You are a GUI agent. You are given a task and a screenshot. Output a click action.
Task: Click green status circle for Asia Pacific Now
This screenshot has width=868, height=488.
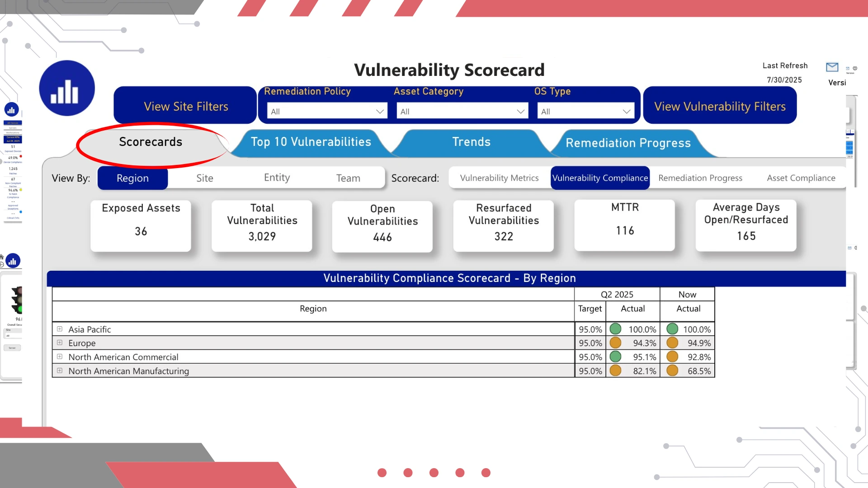click(672, 329)
